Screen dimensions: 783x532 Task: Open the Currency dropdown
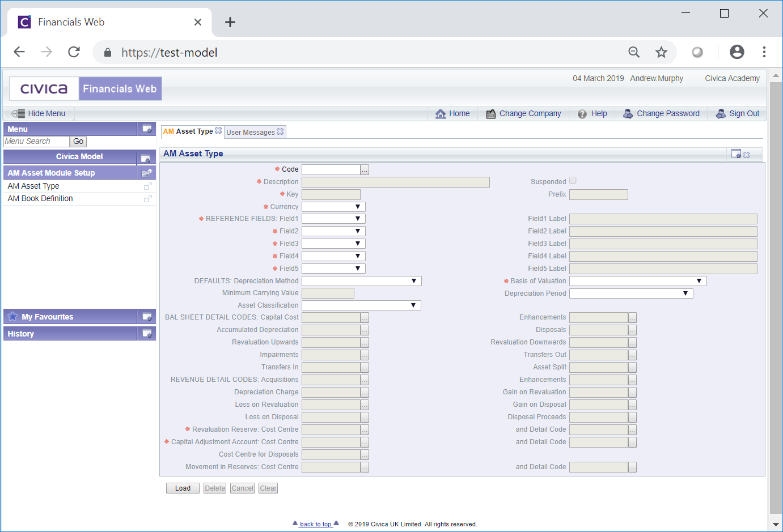coord(333,207)
